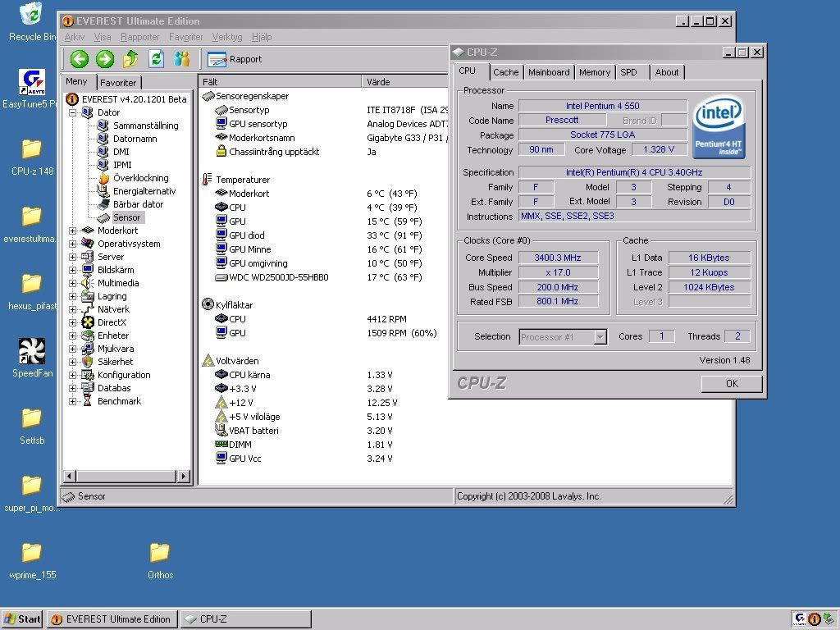The image size is (840, 630).
Task: Click the OK button in CPU-Z
Action: pyautogui.click(x=731, y=383)
